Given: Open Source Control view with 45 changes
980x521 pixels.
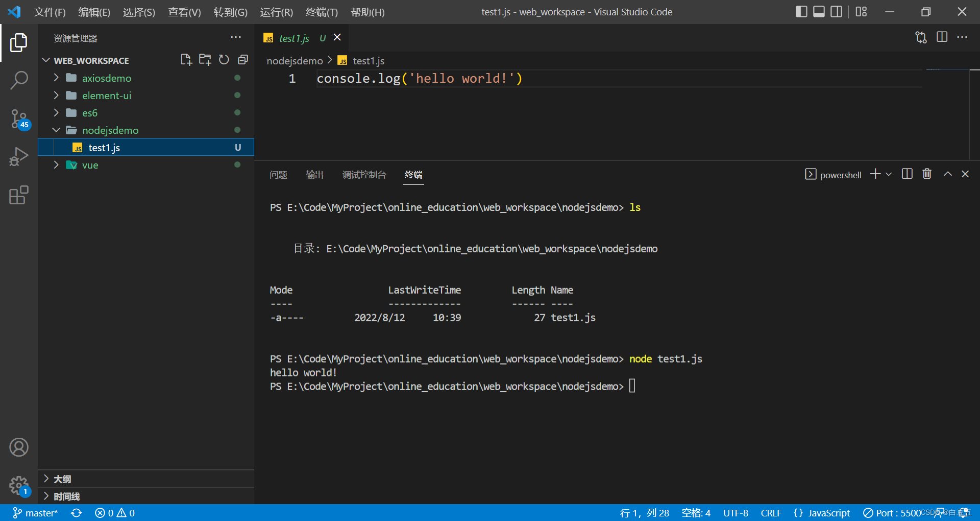Looking at the screenshot, I should click(19, 119).
